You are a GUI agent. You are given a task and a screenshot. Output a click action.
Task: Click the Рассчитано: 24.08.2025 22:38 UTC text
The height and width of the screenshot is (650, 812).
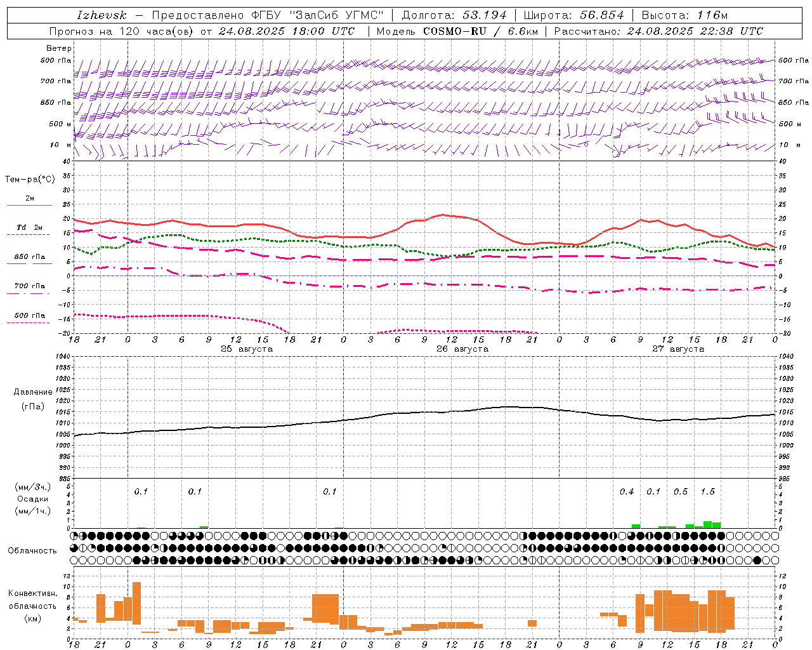coord(658,31)
